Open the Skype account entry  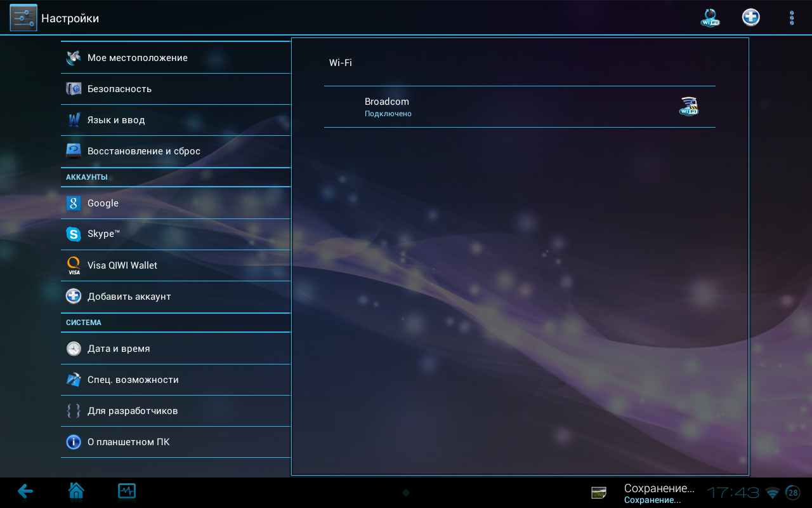coord(176,234)
